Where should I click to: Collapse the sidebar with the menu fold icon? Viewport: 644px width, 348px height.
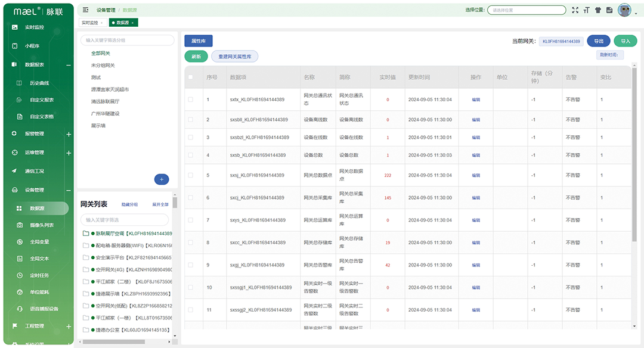pyautogui.click(x=86, y=10)
